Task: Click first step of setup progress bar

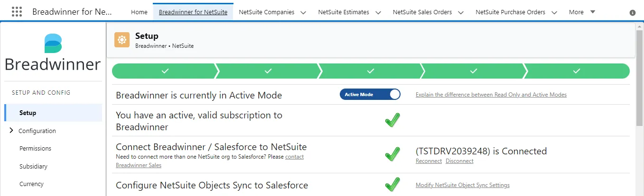Action: point(165,71)
